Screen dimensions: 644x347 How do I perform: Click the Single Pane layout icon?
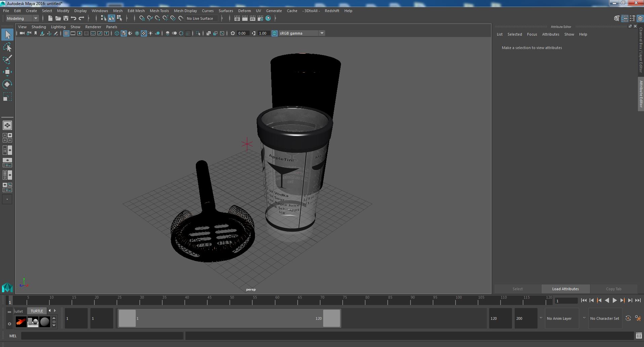7,125
